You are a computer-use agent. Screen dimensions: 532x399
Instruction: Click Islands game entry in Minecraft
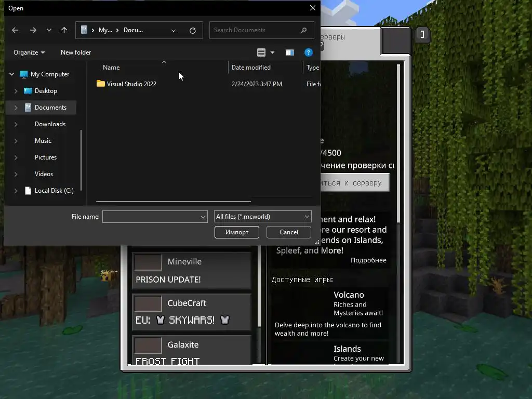tap(330, 353)
